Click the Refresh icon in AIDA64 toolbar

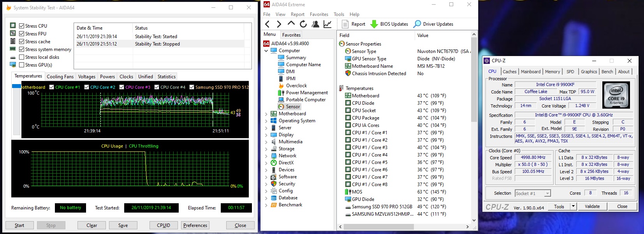(303, 24)
